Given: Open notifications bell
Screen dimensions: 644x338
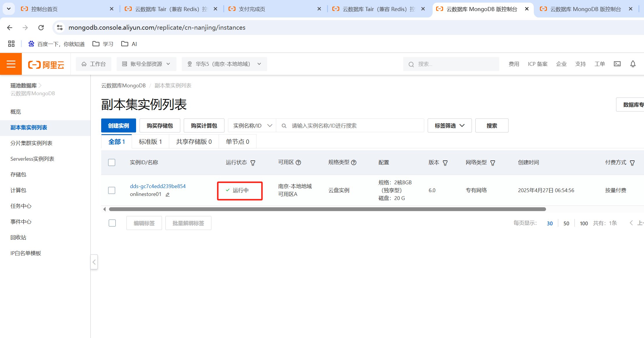Looking at the screenshot, I should (633, 64).
